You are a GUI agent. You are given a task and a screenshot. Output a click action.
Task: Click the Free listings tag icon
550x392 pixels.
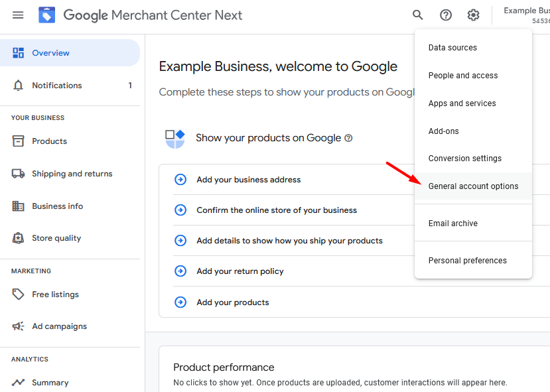pyautogui.click(x=18, y=294)
